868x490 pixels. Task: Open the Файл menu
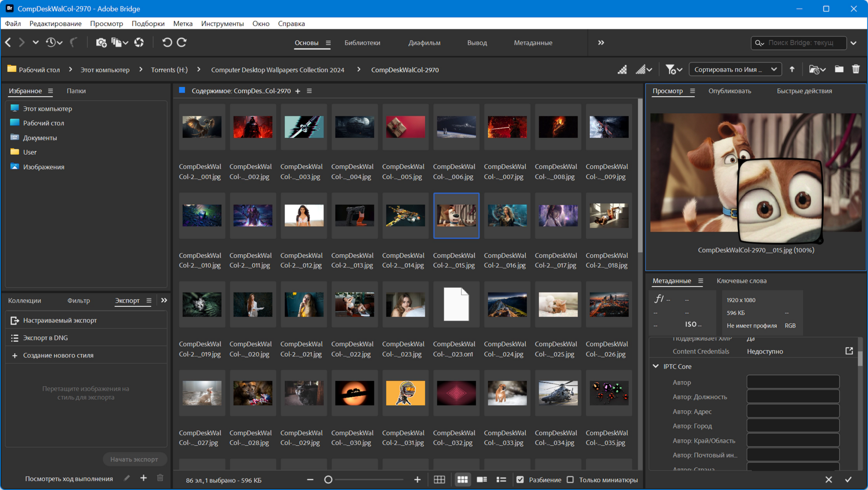point(13,24)
